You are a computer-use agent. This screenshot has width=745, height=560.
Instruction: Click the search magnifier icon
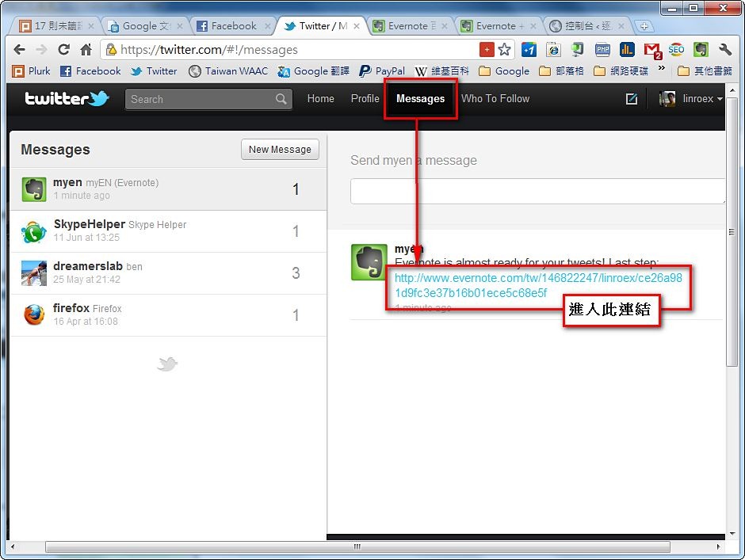[x=281, y=99]
